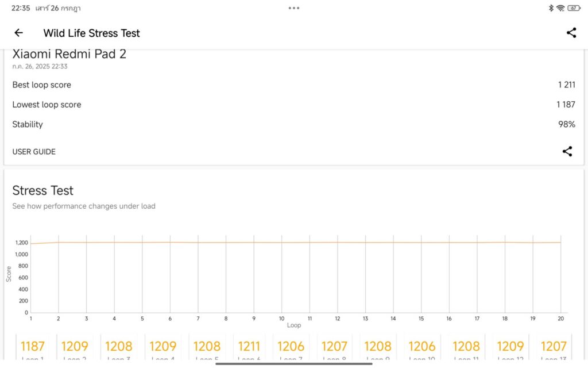
Task: Select the Loop 5 score card 1208
Action: coord(207,347)
